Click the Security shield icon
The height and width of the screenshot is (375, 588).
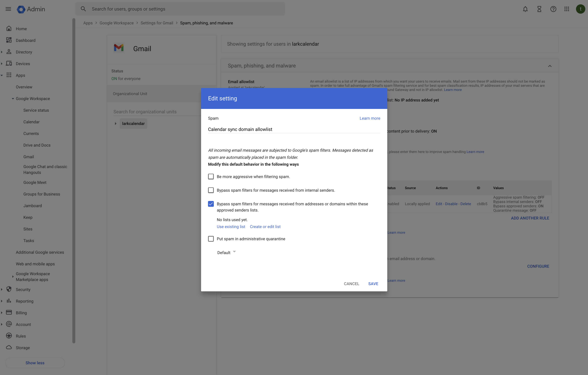pos(9,289)
